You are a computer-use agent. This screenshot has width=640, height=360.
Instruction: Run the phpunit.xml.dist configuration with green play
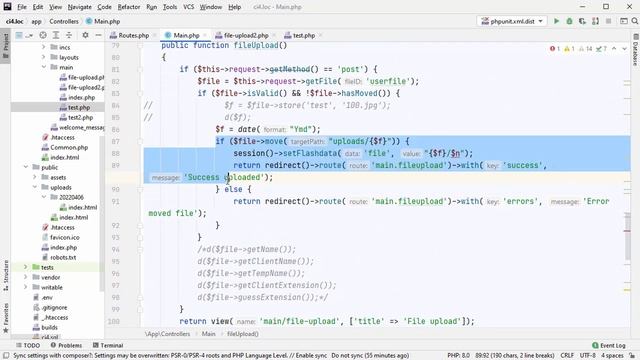coord(556,21)
